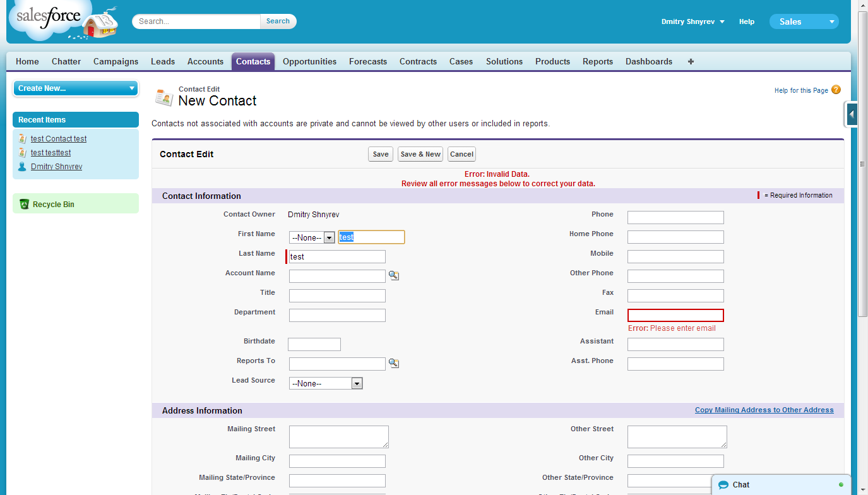Image resolution: width=868 pixels, height=495 pixels.
Task: Click the chat bubble icon
Action: 723,485
